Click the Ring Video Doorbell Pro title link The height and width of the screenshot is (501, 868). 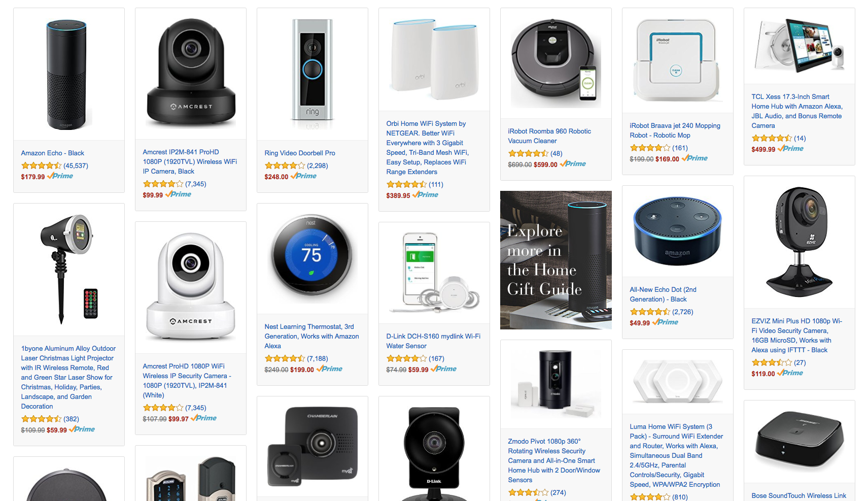pos(300,153)
